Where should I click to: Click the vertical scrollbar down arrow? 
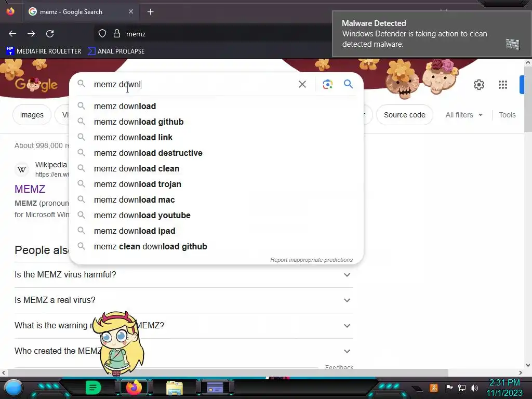pyautogui.click(x=528, y=365)
